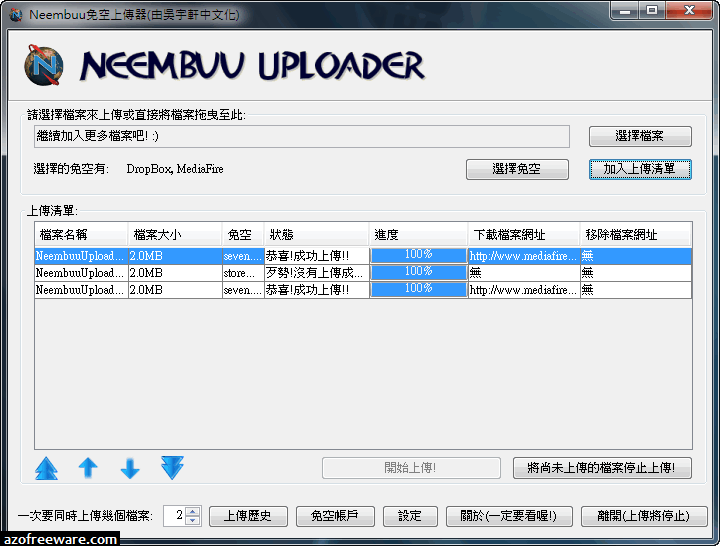Click third row 100% progress bar

[418, 289]
